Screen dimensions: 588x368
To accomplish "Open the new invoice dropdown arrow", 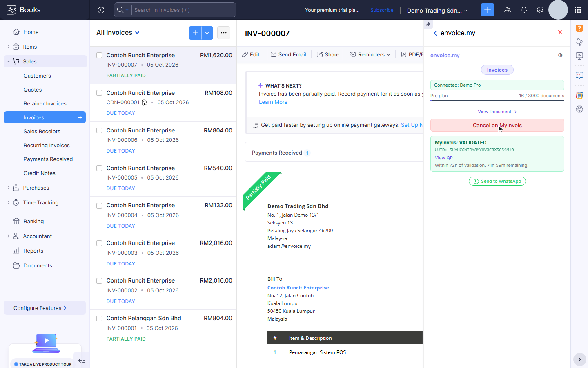I will pyautogui.click(x=207, y=33).
